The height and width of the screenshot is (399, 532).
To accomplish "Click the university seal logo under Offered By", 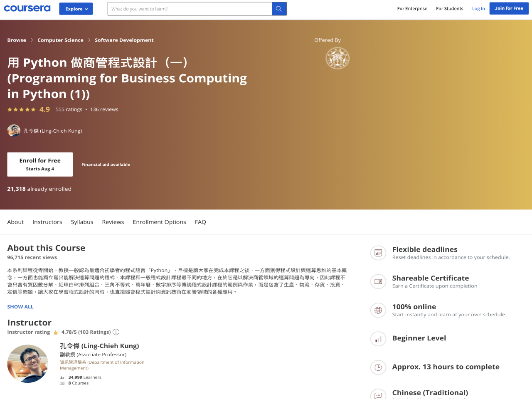I will [337, 58].
